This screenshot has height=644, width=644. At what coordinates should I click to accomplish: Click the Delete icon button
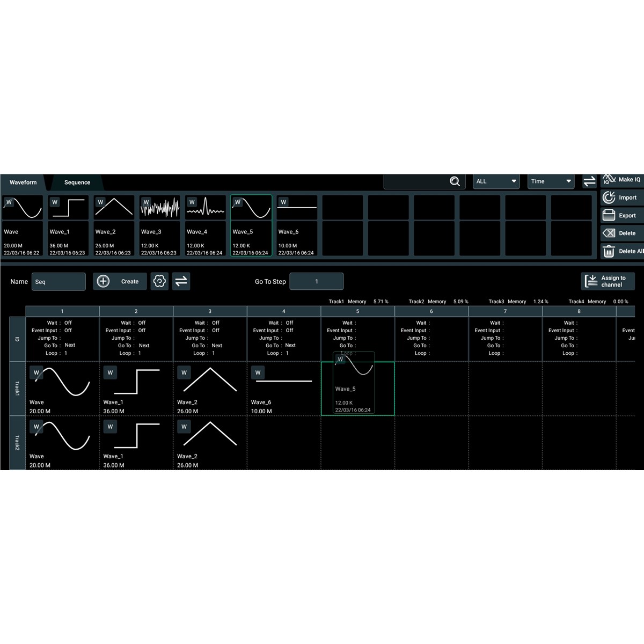pos(609,233)
